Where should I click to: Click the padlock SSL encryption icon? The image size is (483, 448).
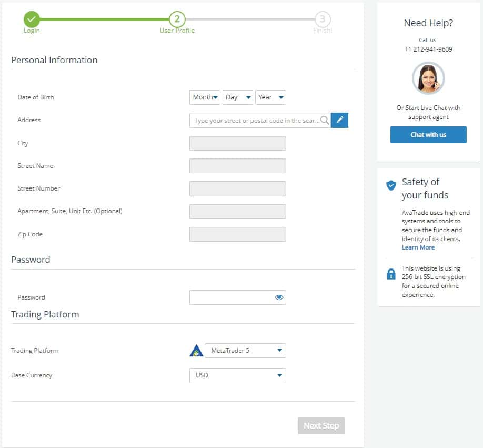click(391, 274)
